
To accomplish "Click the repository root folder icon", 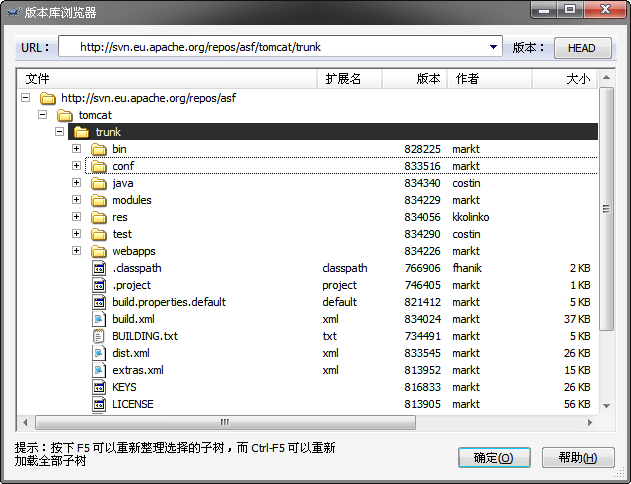I will (x=47, y=98).
